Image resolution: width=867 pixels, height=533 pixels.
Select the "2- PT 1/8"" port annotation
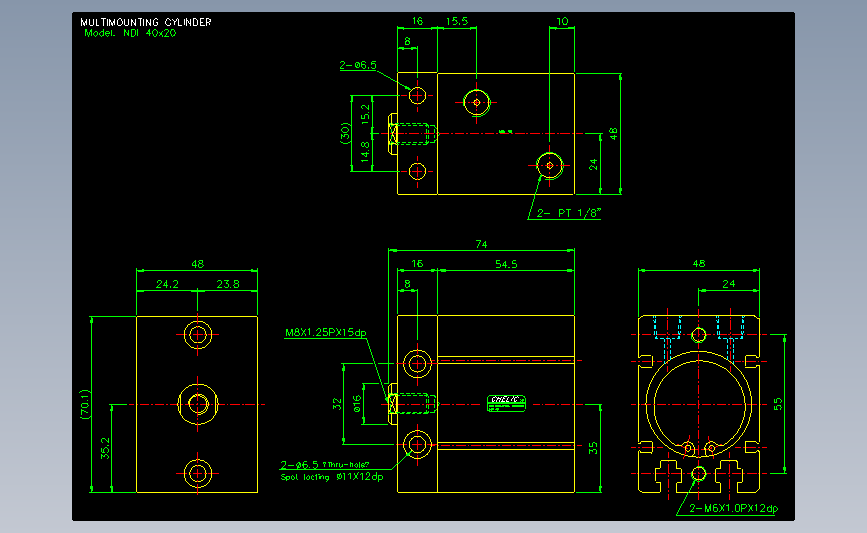568,213
